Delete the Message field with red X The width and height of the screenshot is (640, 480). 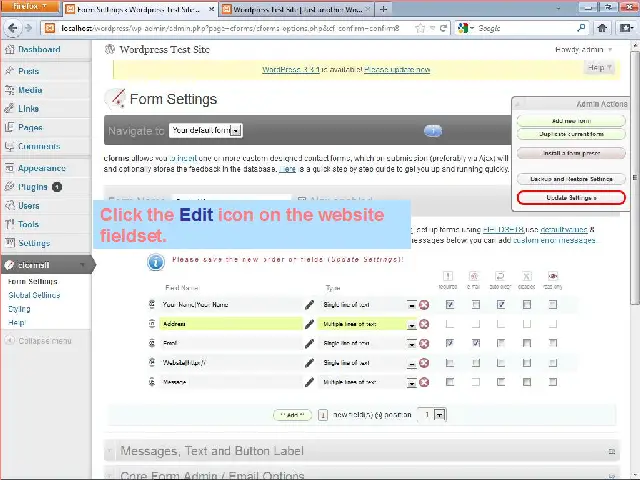[x=424, y=382]
